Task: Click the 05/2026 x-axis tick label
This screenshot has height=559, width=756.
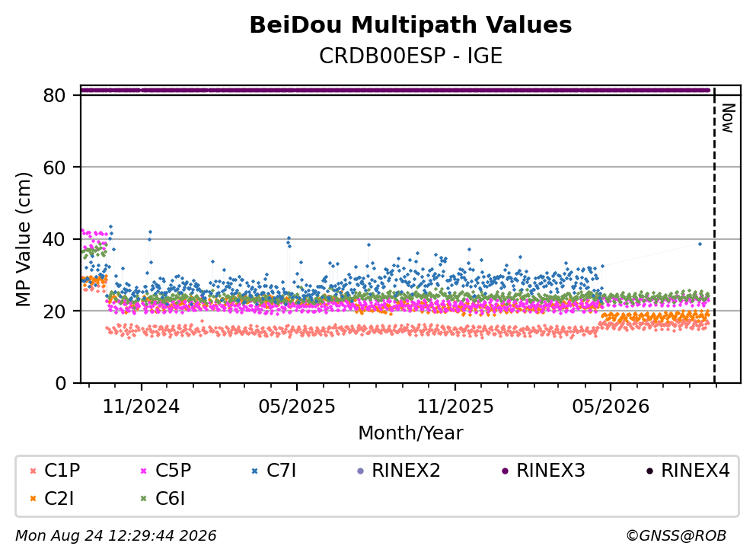Action: (611, 407)
